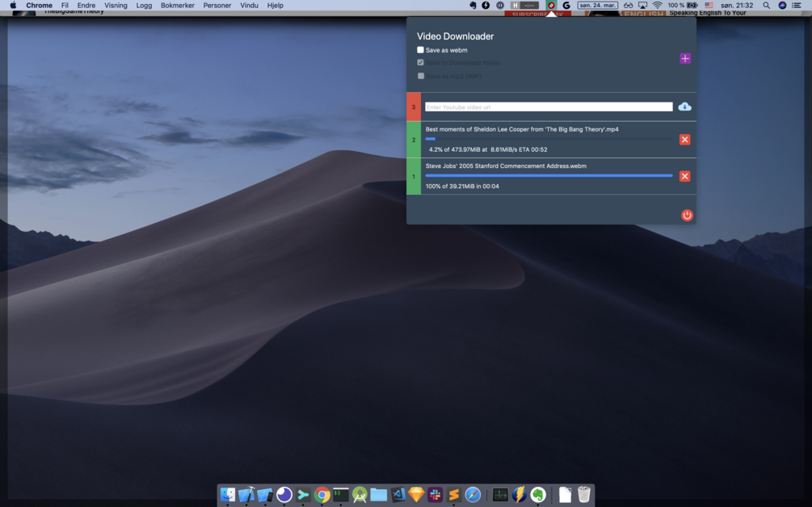The image size is (812, 507).
Task: Open Evernote from the dock
Action: pyautogui.click(x=538, y=495)
